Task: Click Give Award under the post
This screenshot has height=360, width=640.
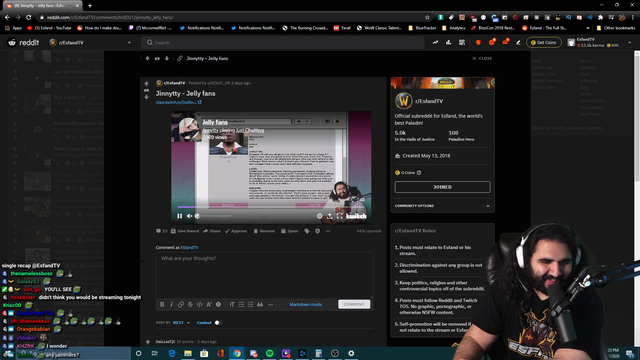Action: pyautogui.click(x=184, y=231)
